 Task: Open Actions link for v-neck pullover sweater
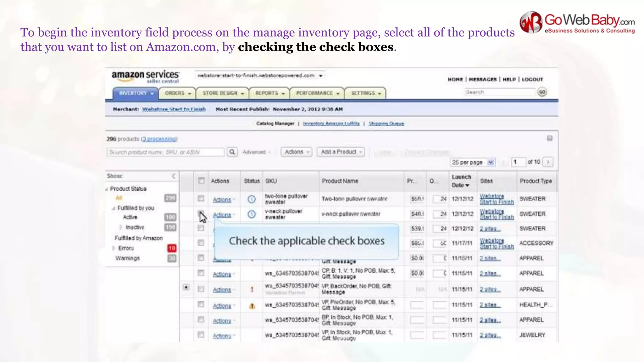222,215
